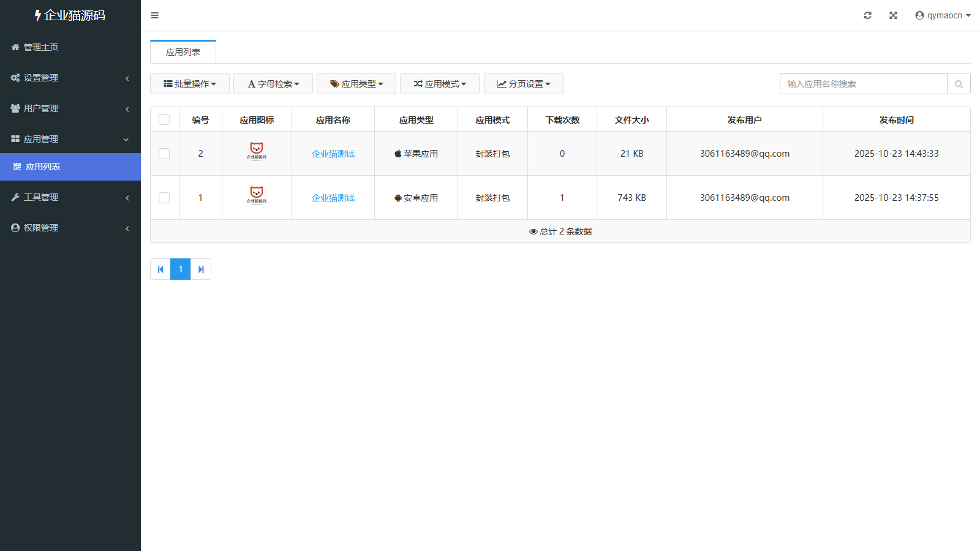Image resolution: width=980 pixels, height=551 pixels.
Task: Click the refresh icon in top bar
Action: (867, 15)
